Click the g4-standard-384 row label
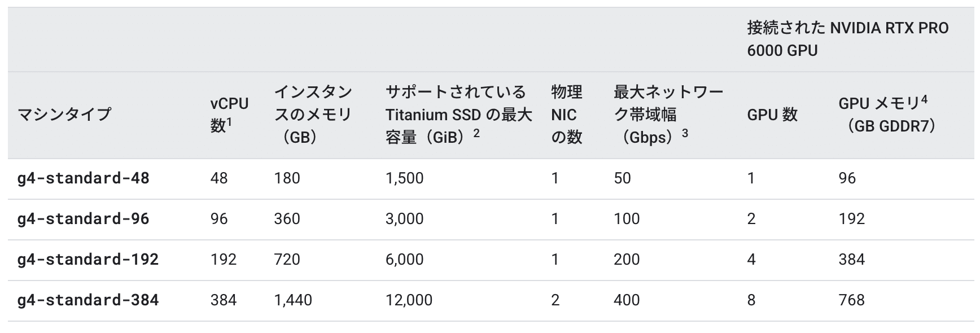 (x=88, y=300)
